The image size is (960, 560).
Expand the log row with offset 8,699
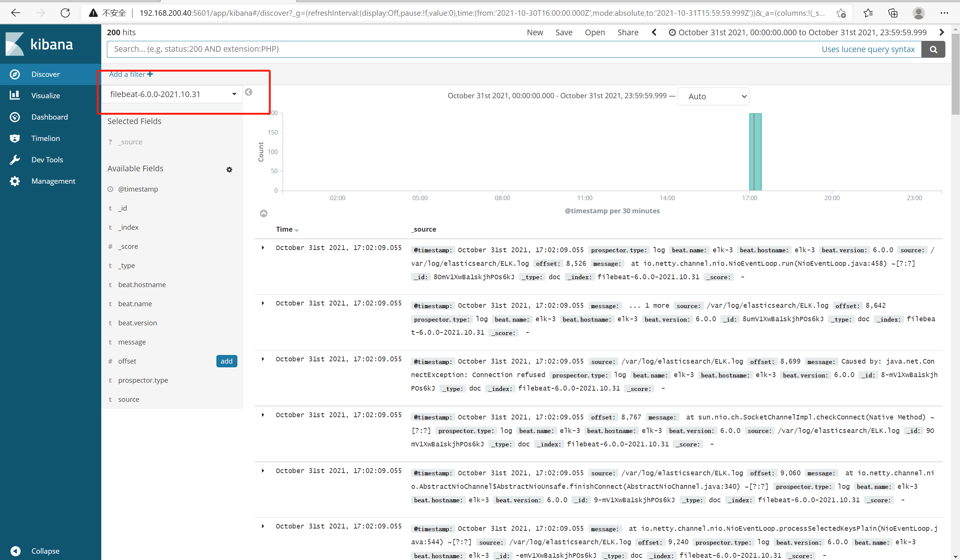263,359
